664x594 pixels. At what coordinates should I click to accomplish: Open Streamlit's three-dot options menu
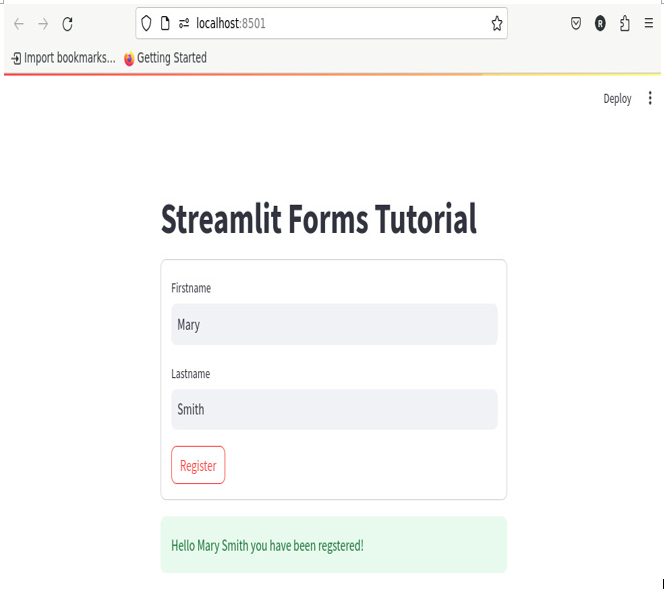click(650, 98)
